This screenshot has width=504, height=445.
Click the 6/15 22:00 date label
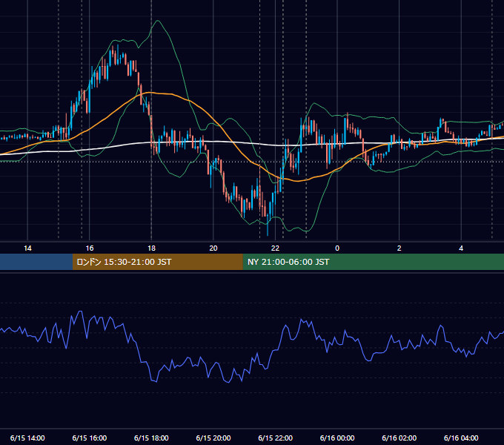(275, 438)
